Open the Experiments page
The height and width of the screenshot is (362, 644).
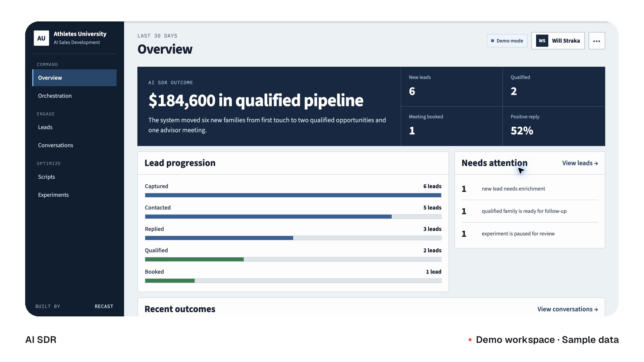(74, 195)
